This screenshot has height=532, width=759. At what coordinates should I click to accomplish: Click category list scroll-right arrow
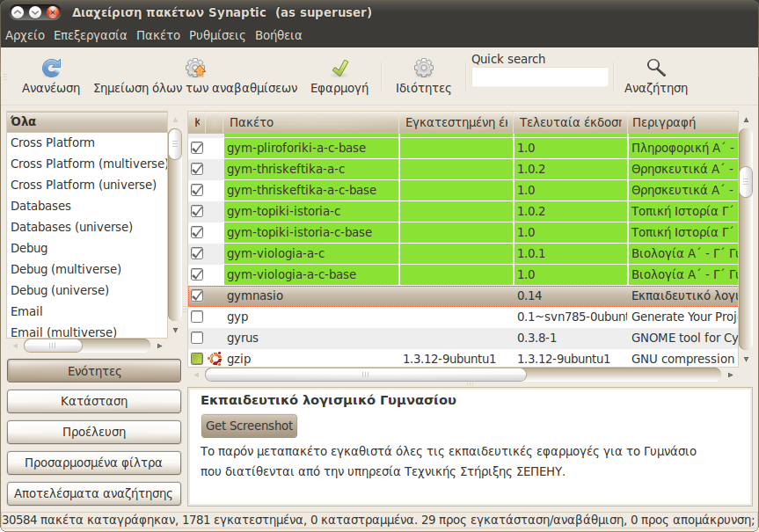click(160, 346)
